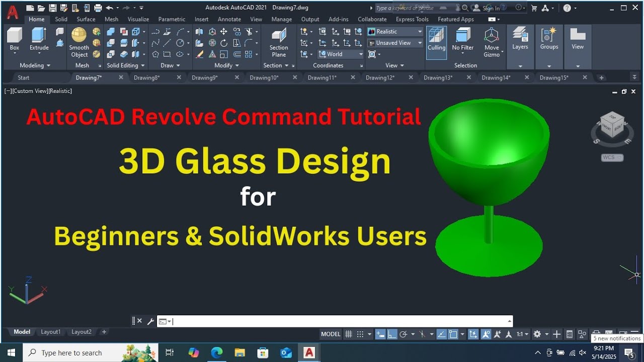The height and width of the screenshot is (362, 644).
Task: Open the Visualize ribbon tab
Action: point(138,19)
